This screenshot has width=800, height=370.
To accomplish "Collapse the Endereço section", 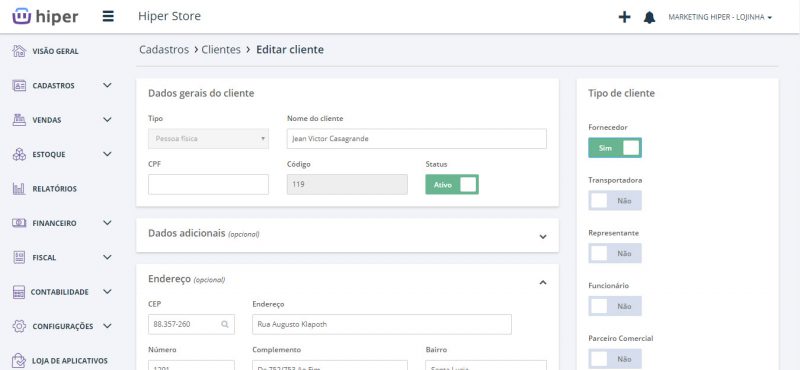I will click(543, 282).
